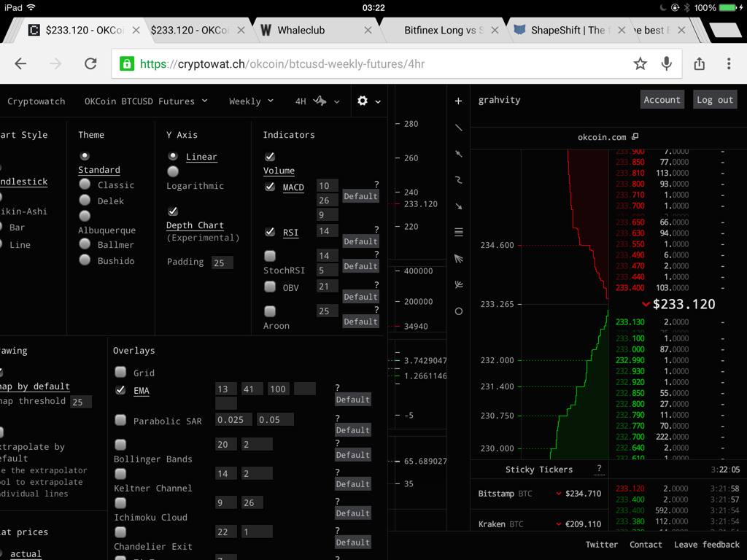Image resolution: width=747 pixels, height=560 pixels.
Task: Toggle Depth Chart checkbox
Action: pyautogui.click(x=173, y=211)
